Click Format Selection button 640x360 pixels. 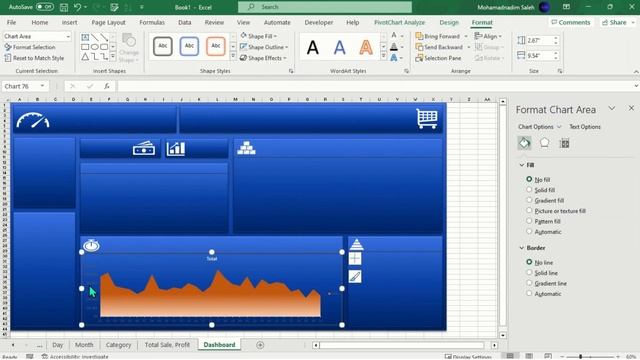point(30,47)
